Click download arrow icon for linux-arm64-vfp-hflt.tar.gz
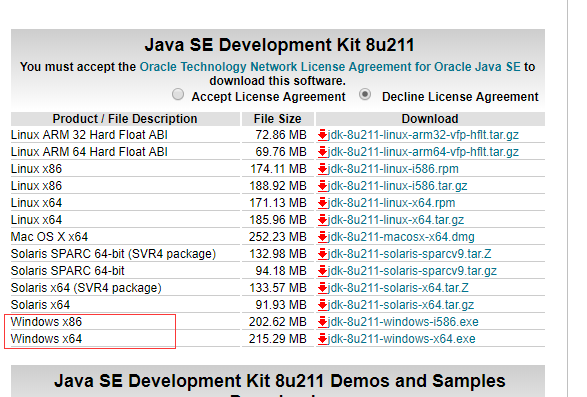Image resolution: width=587 pixels, height=397 pixels. tap(322, 152)
